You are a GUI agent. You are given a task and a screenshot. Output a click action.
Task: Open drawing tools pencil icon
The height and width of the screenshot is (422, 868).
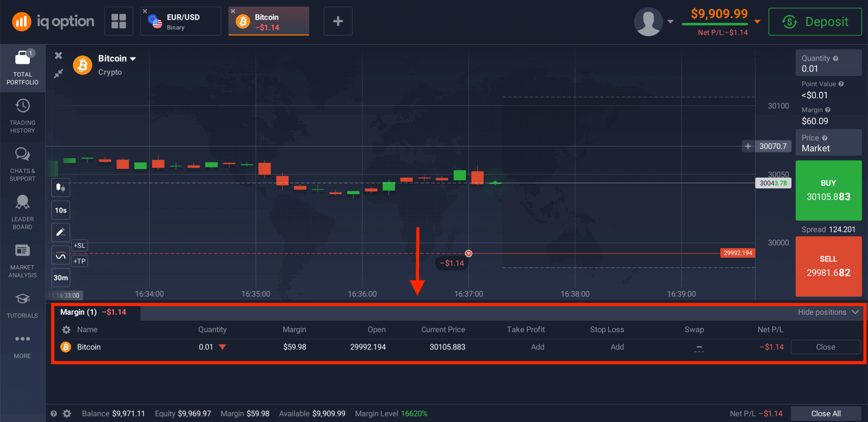61,232
